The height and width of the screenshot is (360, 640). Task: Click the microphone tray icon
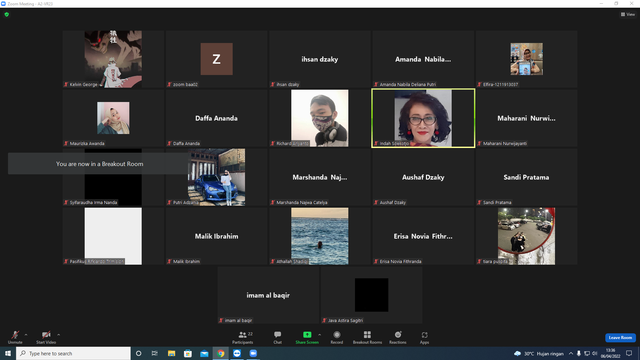click(x=579, y=353)
